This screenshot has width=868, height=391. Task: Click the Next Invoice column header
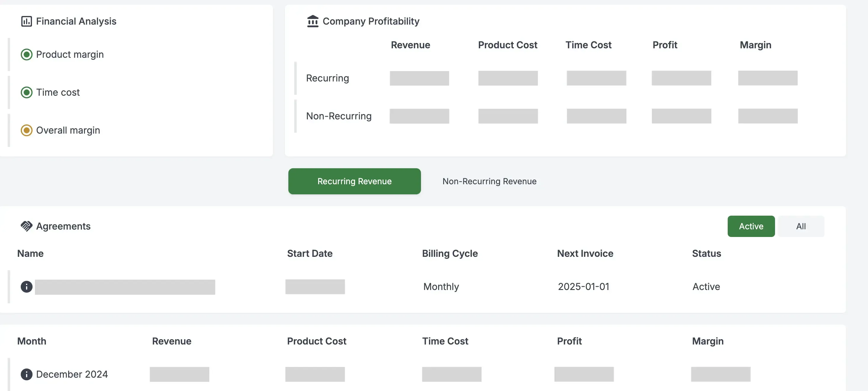[585, 254]
